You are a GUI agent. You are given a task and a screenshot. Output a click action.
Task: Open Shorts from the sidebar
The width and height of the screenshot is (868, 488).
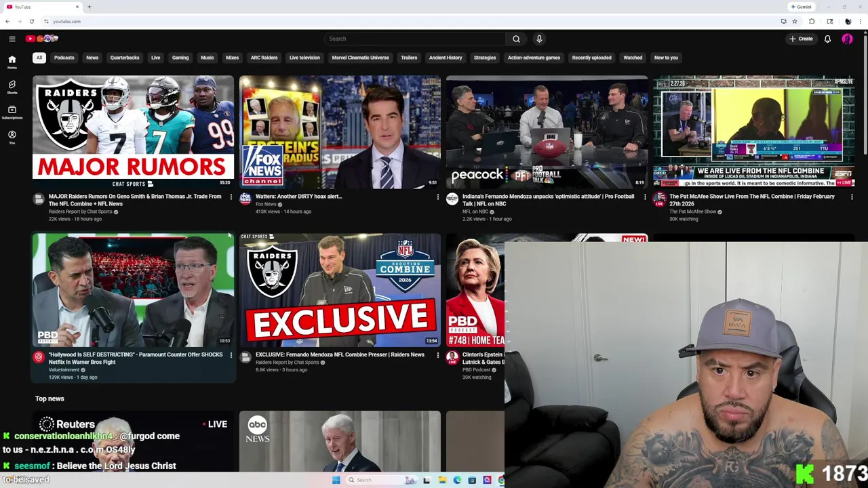(12, 87)
